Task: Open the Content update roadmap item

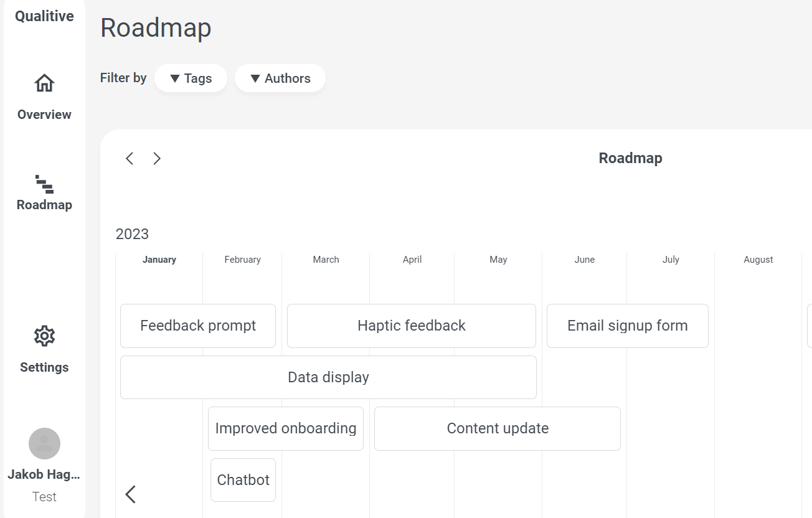Action: click(497, 428)
